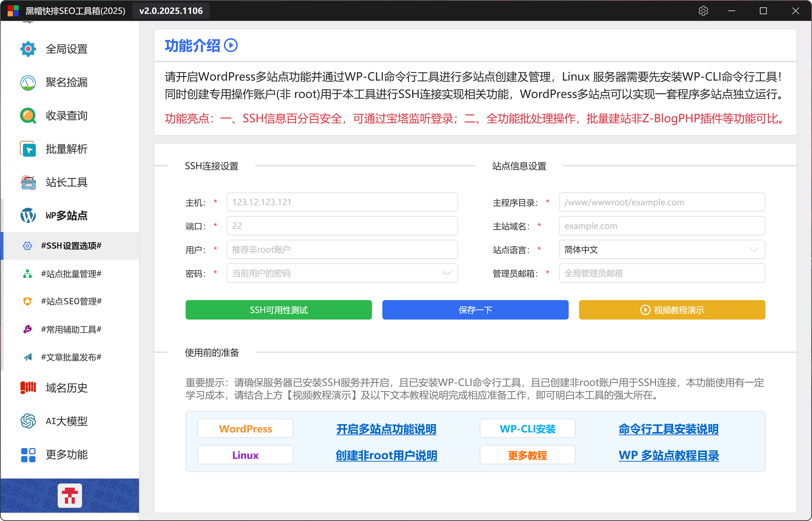Click the 收录查询 magnifier icon
Viewport: 812px width, 521px height.
[28, 116]
